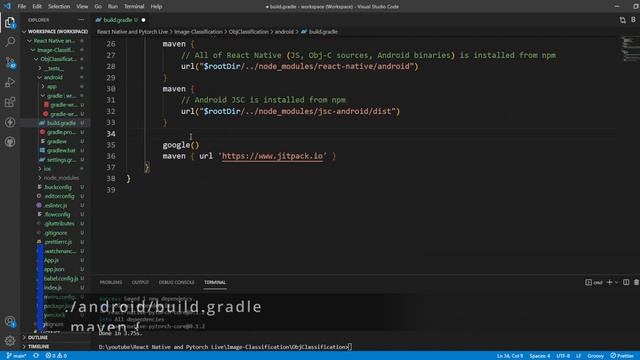Switch to the DEBUG CONSOLE tab

176,282
